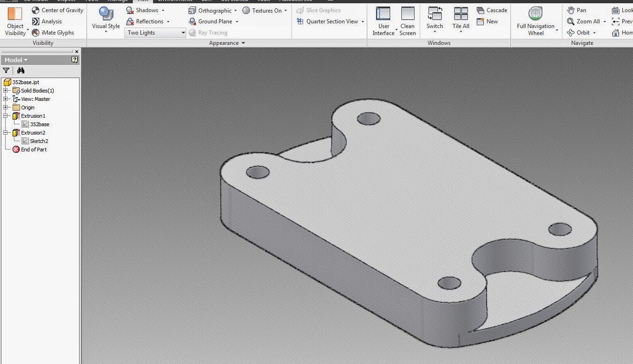633x364 pixels.
Task: Click the browser filter funnel icon
Action: (x=6, y=71)
